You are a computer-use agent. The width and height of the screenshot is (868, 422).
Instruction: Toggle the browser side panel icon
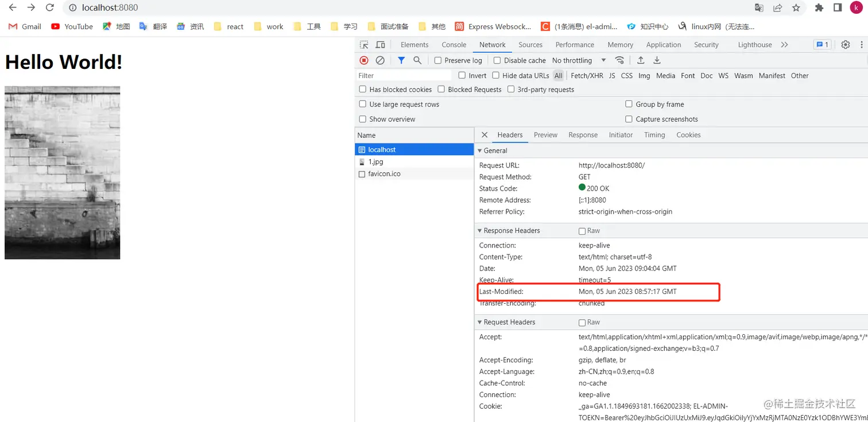838,7
